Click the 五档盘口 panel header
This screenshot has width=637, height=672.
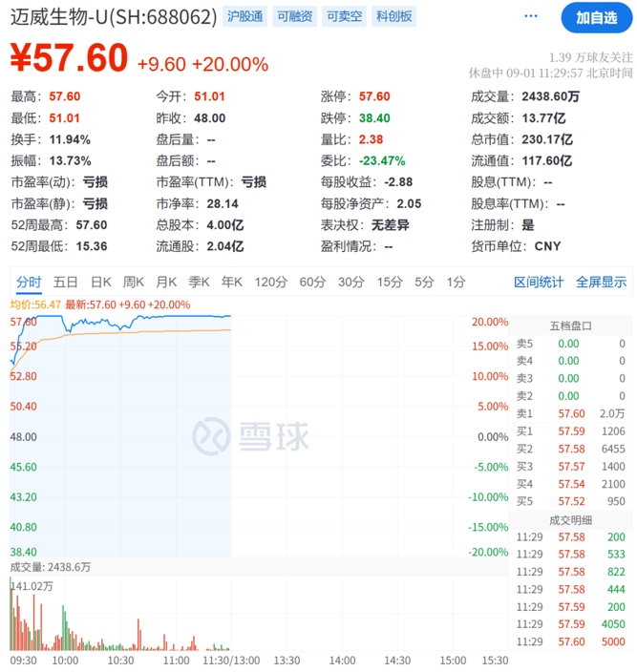pos(570,326)
